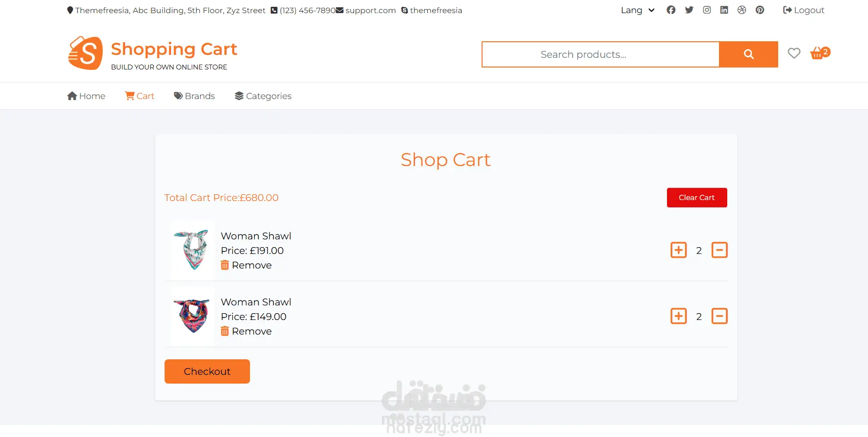Open the basket icon with badge 2
This screenshot has width=868, height=437.
pyautogui.click(x=820, y=53)
